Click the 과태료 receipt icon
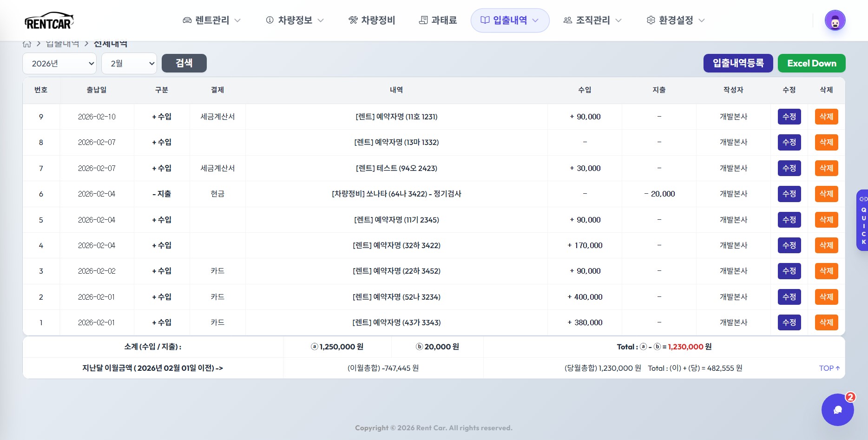Image resolution: width=868 pixels, height=440 pixels. coord(423,20)
